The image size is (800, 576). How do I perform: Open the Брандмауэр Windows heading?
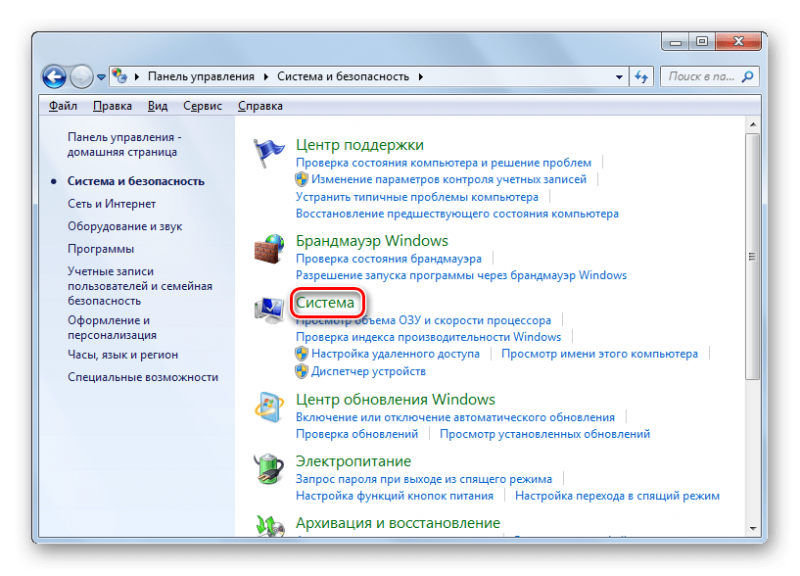click(372, 241)
